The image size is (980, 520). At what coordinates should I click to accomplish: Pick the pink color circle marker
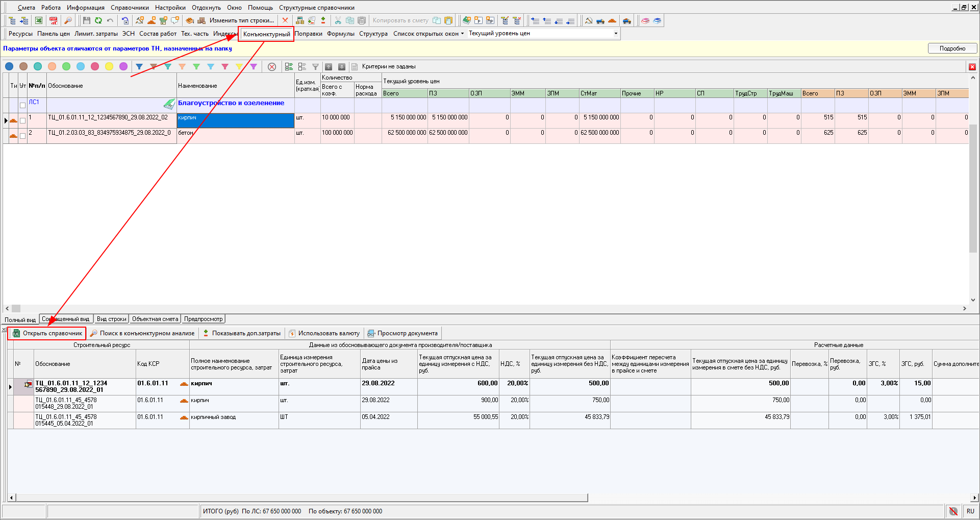[x=95, y=66]
